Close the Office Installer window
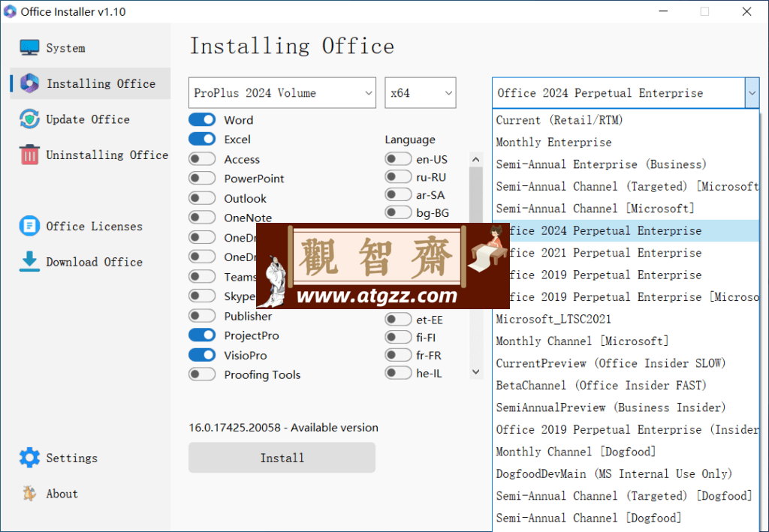Image resolution: width=769 pixels, height=532 pixels. pyautogui.click(x=746, y=11)
